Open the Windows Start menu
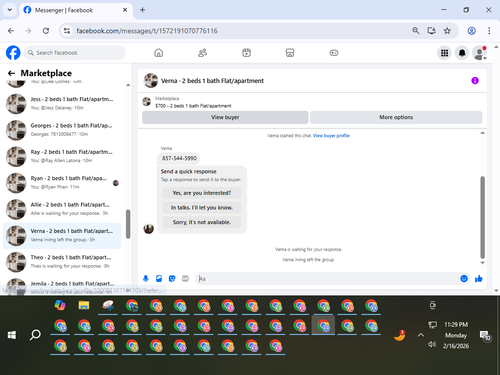 tap(12, 335)
